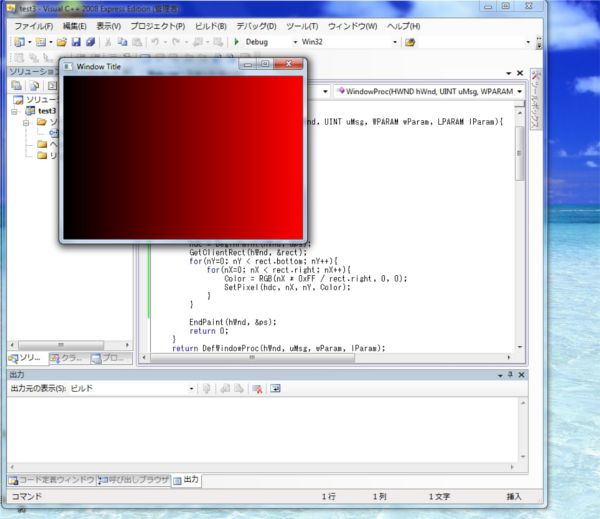The width and height of the screenshot is (600, 519).
Task: Collapse the test3 project tree node
Action: 15,111
